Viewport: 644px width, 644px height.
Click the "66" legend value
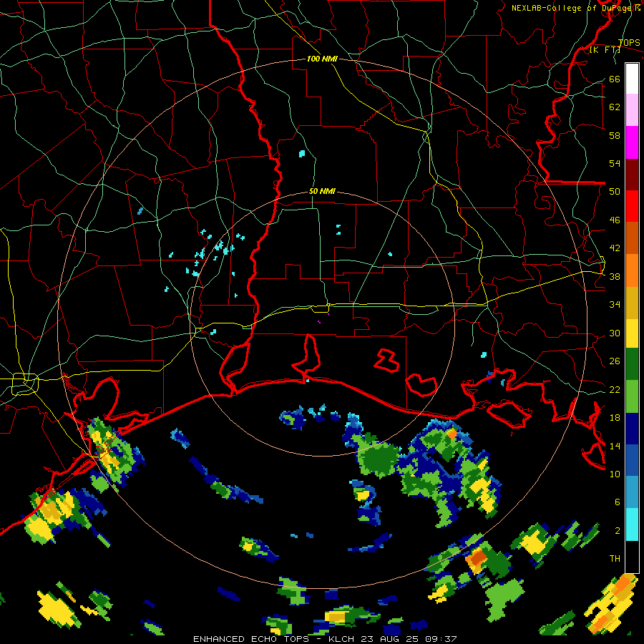(x=615, y=79)
